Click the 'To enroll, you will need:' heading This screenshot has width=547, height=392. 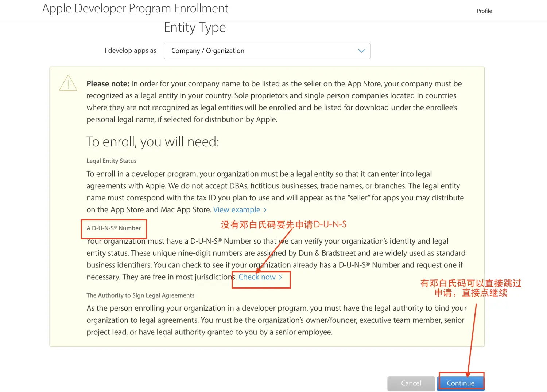tap(153, 142)
